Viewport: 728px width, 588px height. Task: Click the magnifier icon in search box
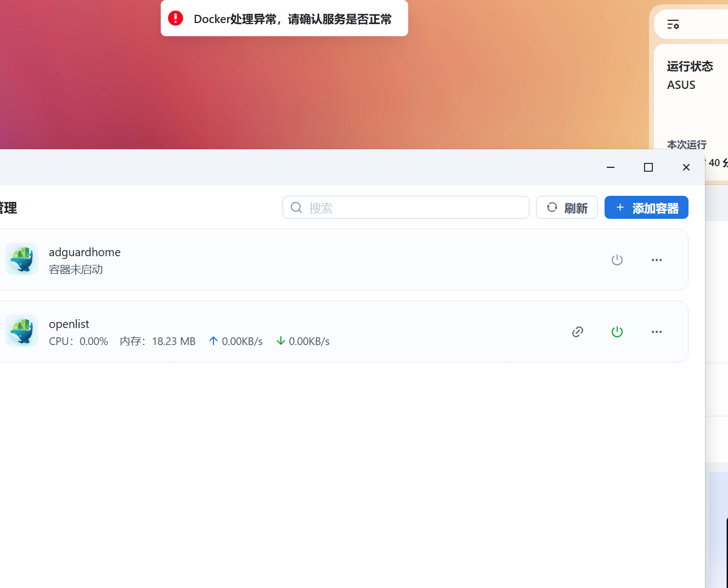click(x=296, y=207)
